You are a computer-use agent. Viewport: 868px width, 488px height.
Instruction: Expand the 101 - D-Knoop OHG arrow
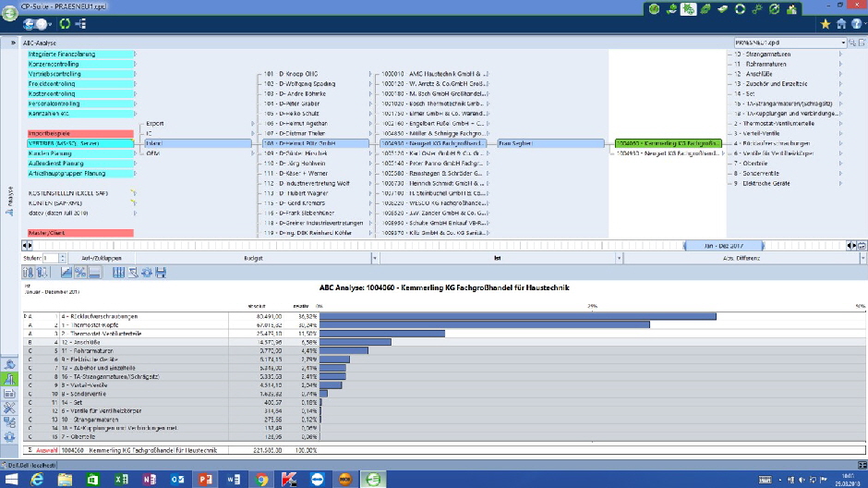[x=370, y=74]
